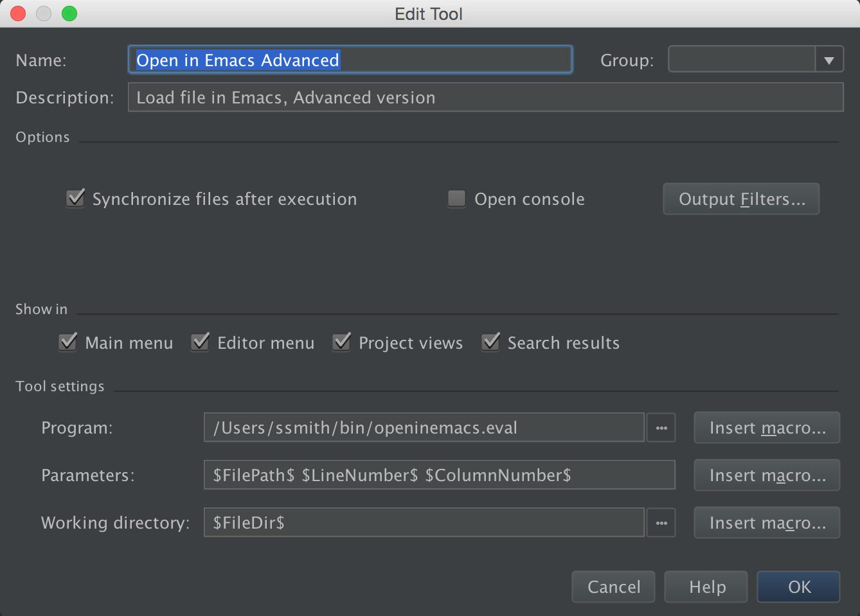Uncheck Search results under Show in
This screenshot has height=616, width=860.
point(490,342)
